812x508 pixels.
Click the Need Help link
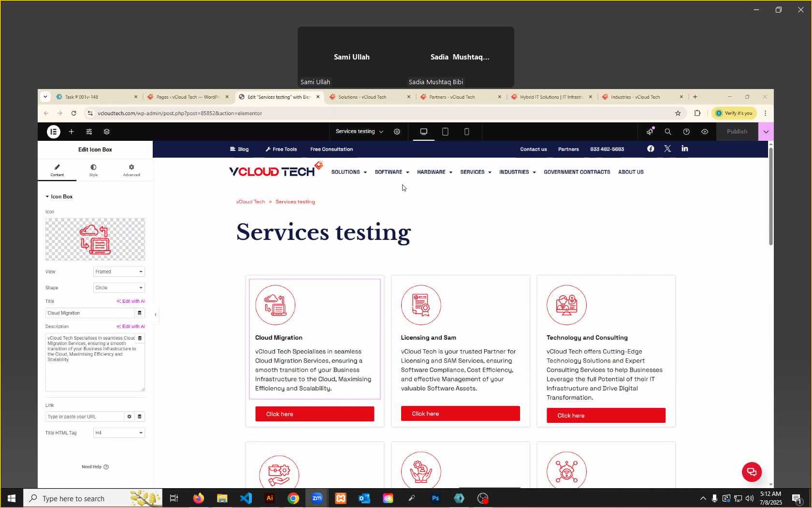[x=95, y=467]
